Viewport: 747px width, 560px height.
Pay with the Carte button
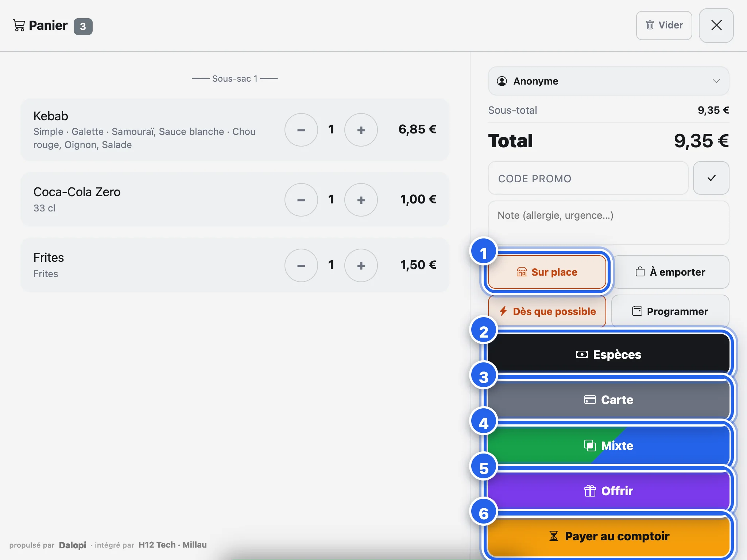pyautogui.click(x=608, y=400)
